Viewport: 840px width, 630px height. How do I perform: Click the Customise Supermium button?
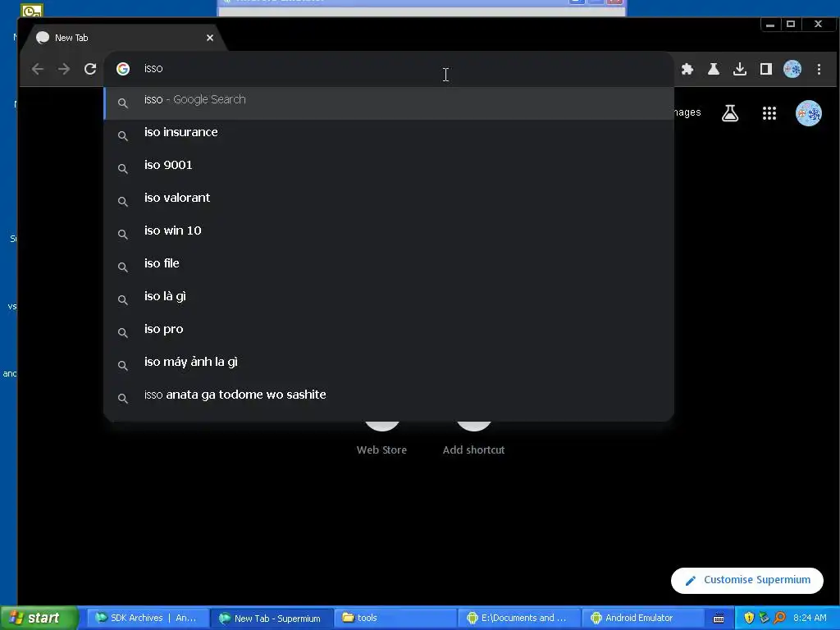point(746,580)
